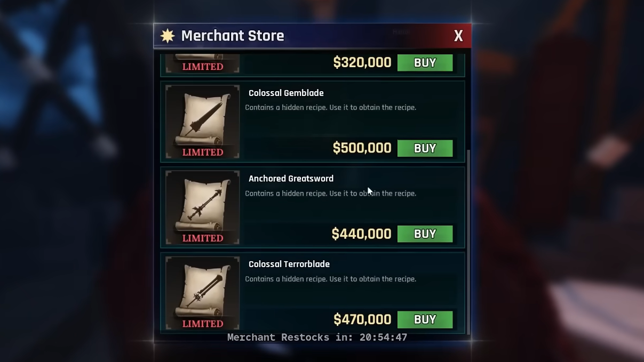The width and height of the screenshot is (644, 362).
Task: Select the Anchored Greatsword item title
Action: click(291, 179)
